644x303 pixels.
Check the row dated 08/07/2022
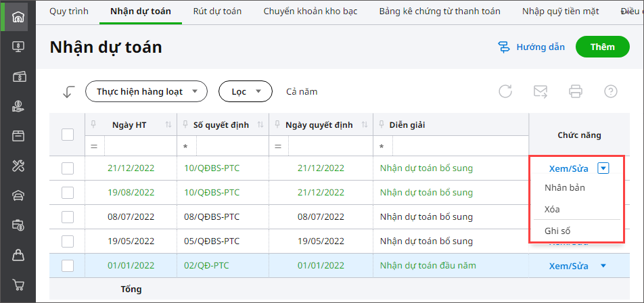(x=68, y=217)
